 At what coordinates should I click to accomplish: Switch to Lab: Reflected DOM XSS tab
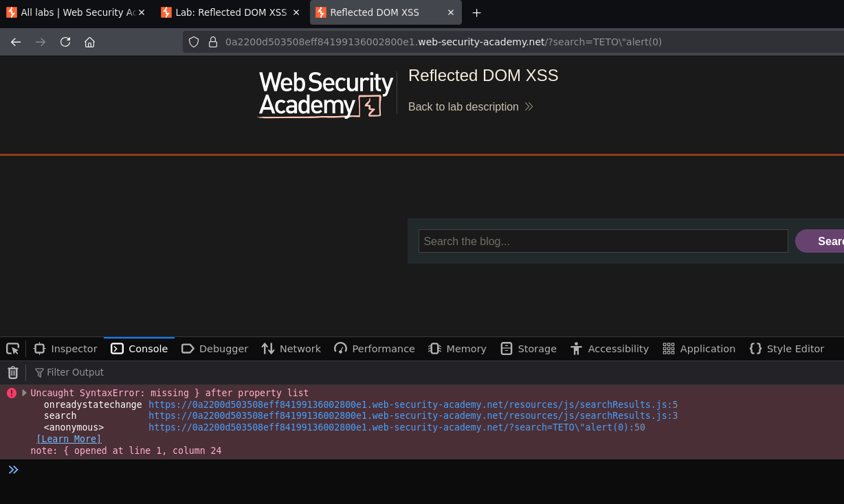231,12
